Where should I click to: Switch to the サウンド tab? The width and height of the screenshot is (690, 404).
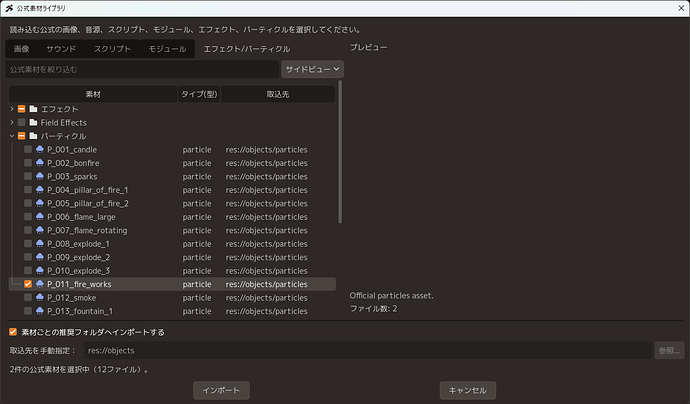(61, 49)
